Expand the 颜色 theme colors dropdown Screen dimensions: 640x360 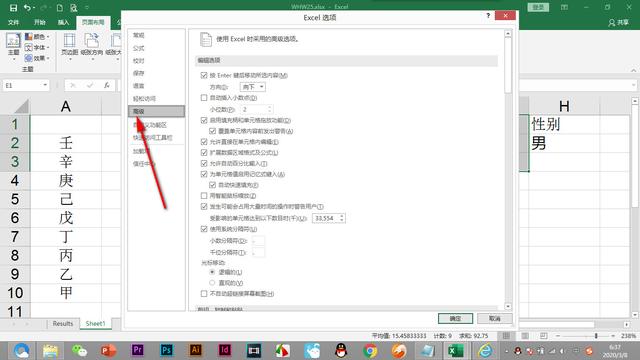click(48, 37)
